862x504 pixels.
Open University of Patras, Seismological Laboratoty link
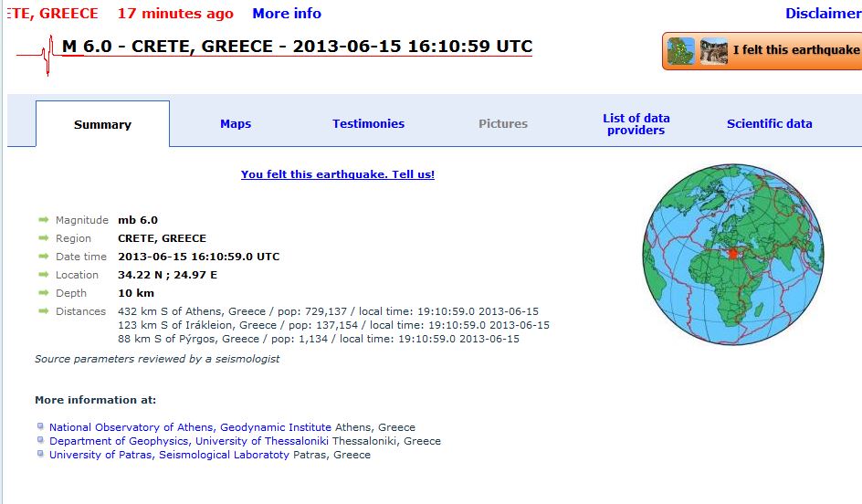pos(169,455)
